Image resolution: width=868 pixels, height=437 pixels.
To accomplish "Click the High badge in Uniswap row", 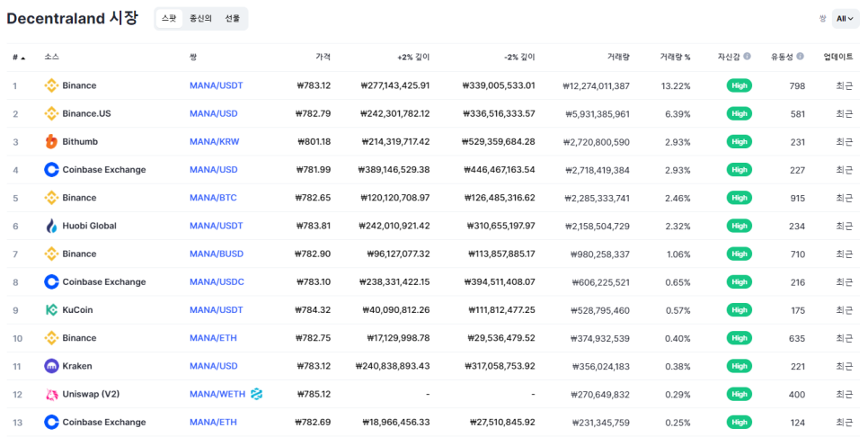I will coord(739,395).
